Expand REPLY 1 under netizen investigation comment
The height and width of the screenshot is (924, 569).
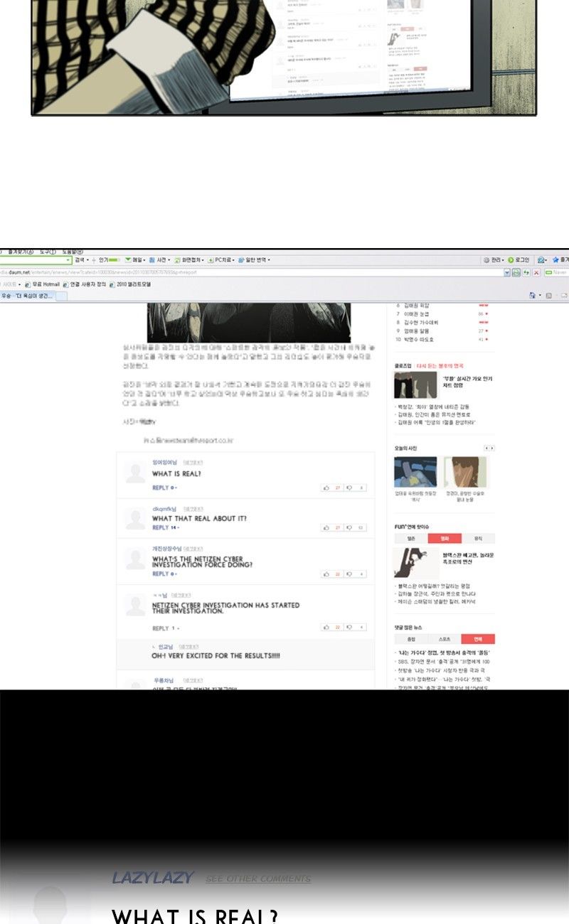pyautogui.click(x=166, y=628)
